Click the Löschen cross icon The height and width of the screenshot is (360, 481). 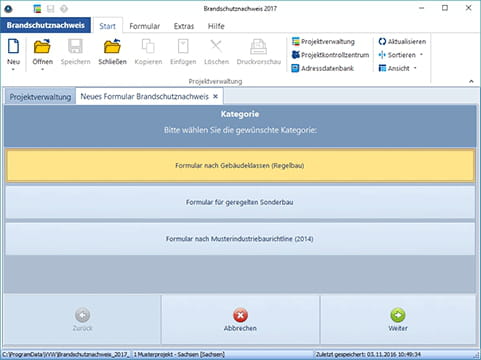point(216,46)
